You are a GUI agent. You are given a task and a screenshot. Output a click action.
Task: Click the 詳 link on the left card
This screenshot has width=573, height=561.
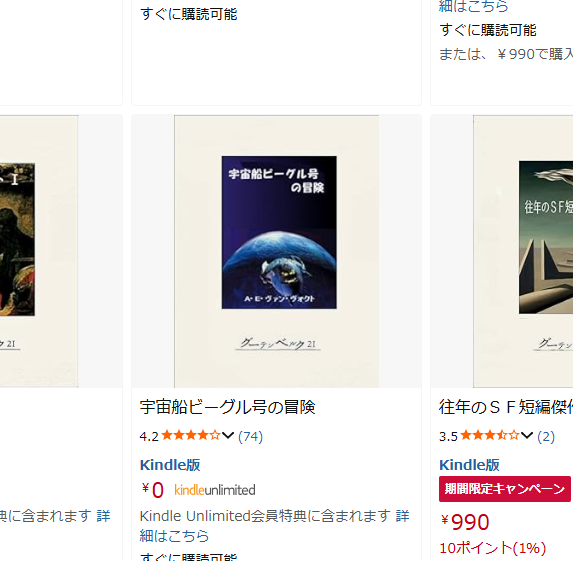(x=103, y=516)
